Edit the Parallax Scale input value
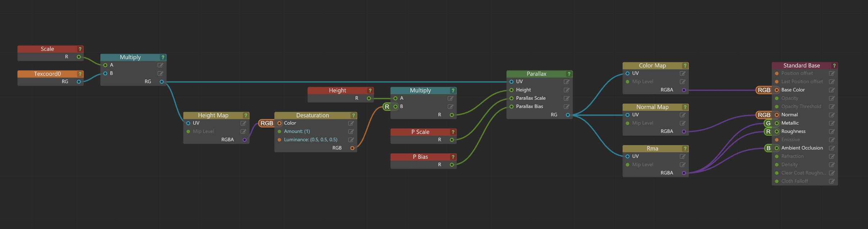This screenshot has width=868, height=229. click(567, 98)
